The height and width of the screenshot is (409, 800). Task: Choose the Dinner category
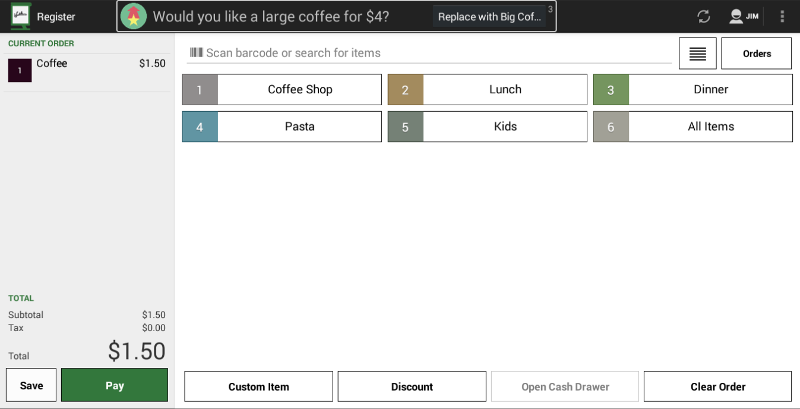692,89
